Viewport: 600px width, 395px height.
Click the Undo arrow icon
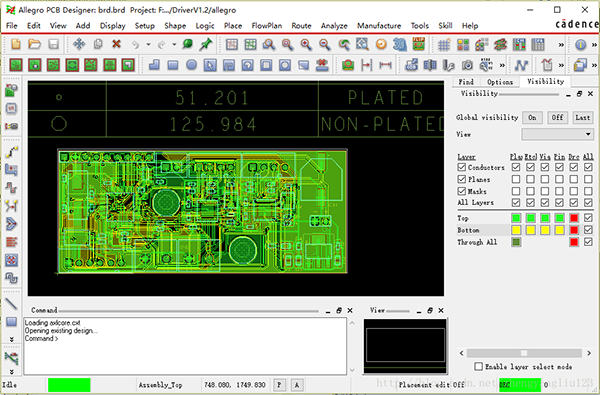click(135, 45)
